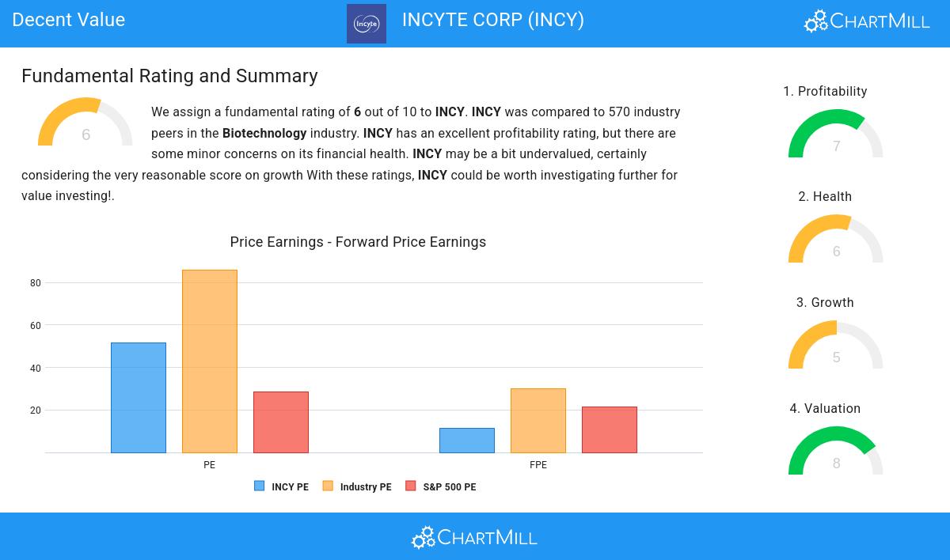Click the bold Biotechnology industry text
The image size is (950, 560).
click(x=264, y=134)
